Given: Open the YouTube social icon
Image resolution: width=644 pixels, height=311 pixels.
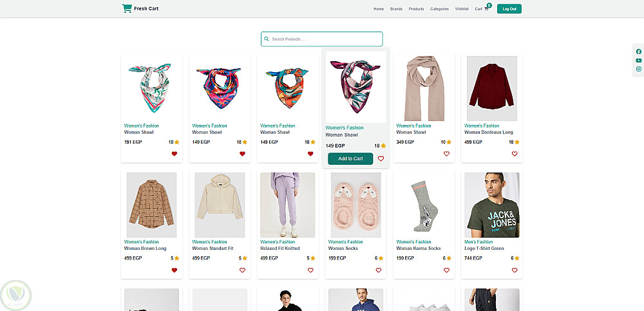Looking at the screenshot, I should pyautogui.click(x=639, y=61).
